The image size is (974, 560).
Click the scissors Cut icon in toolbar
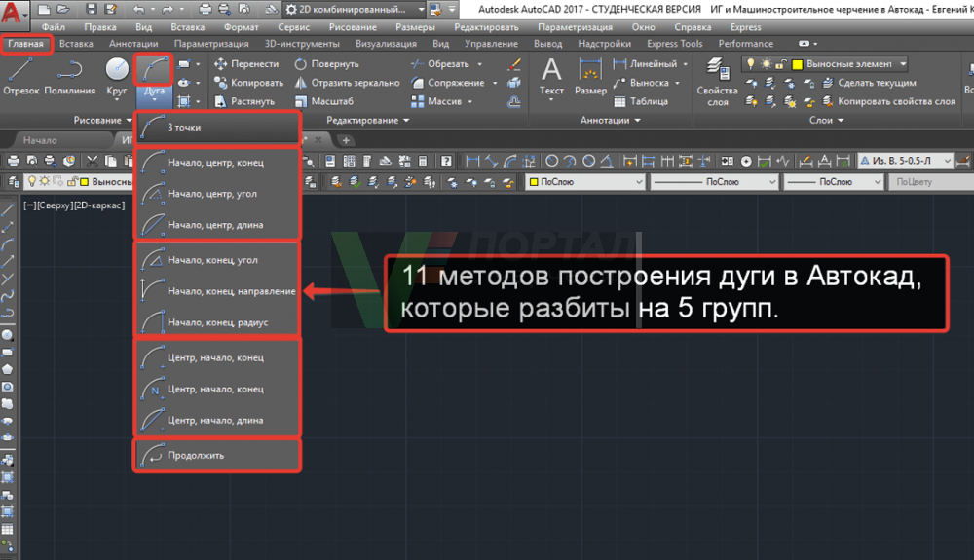92,161
